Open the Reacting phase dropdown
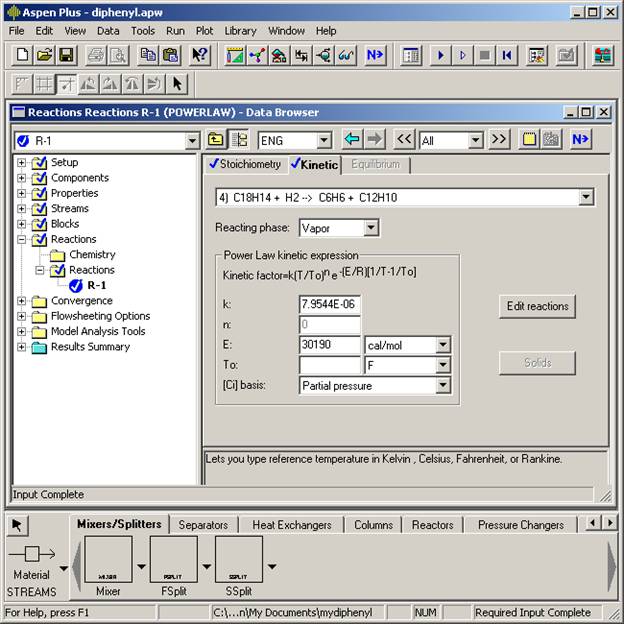624x624 pixels. (371, 229)
